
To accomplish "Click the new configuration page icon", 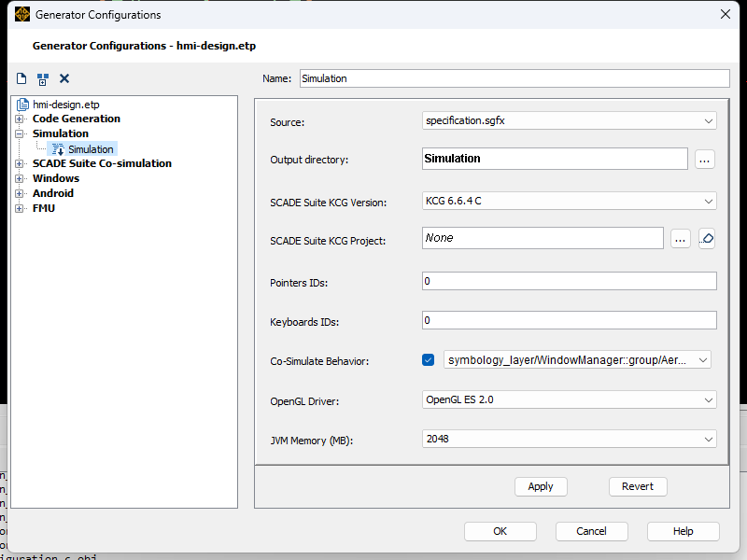I will click(21, 78).
